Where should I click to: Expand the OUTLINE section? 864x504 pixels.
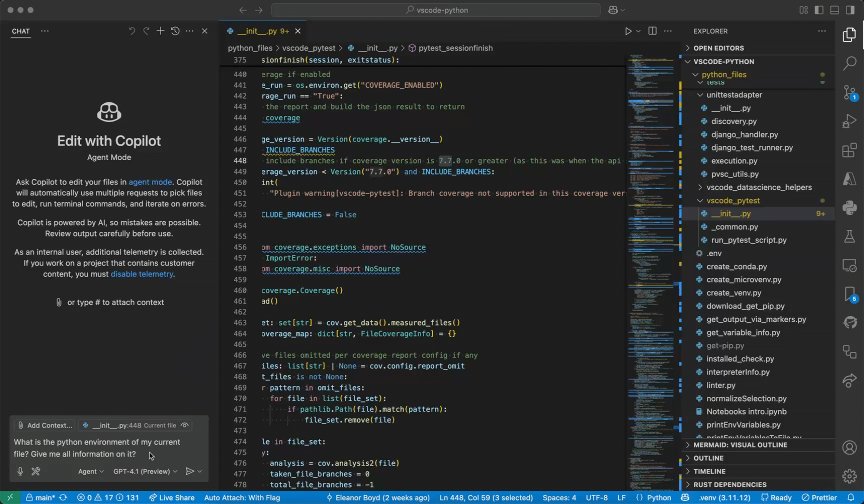(x=708, y=458)
